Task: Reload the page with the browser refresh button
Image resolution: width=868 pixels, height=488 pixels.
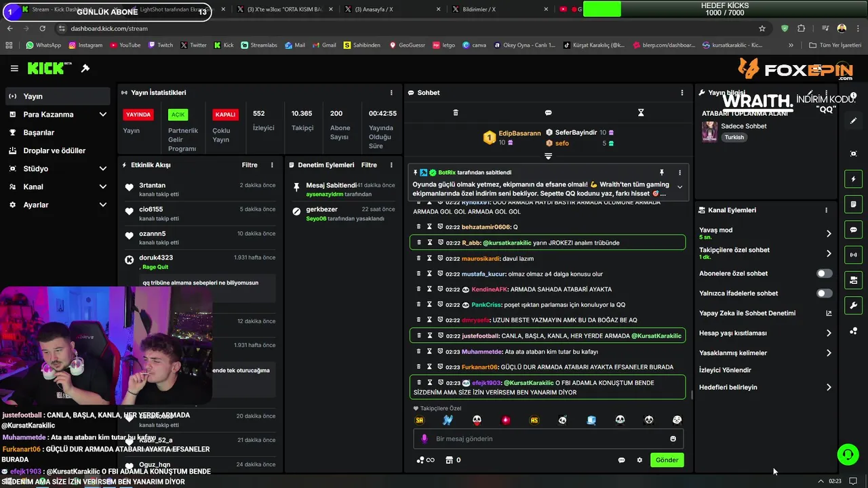Action: click(43, 28)
